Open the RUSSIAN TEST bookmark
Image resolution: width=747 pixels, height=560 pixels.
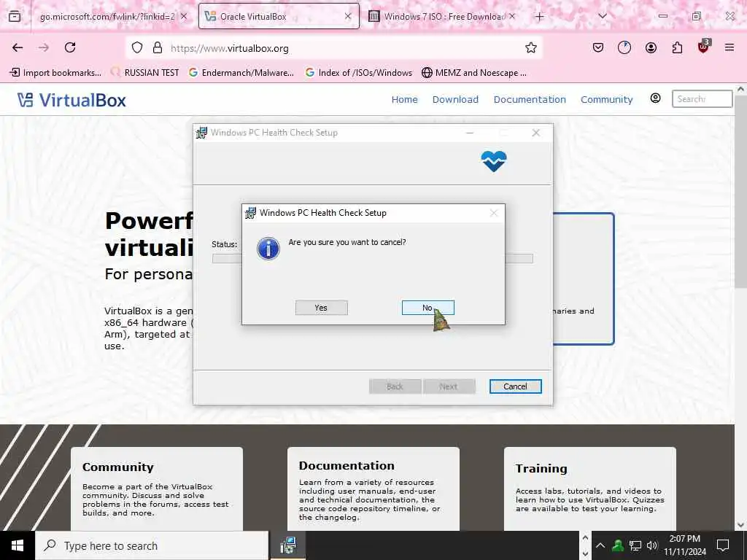(145, 73)
